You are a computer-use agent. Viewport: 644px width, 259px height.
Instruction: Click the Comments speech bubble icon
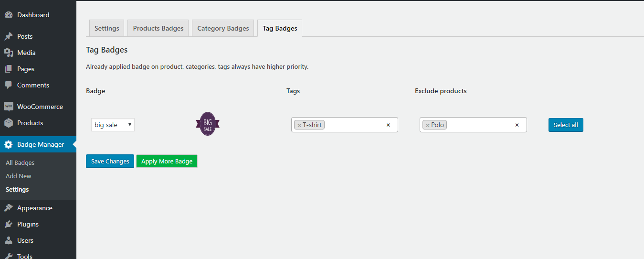pos(9,86)
